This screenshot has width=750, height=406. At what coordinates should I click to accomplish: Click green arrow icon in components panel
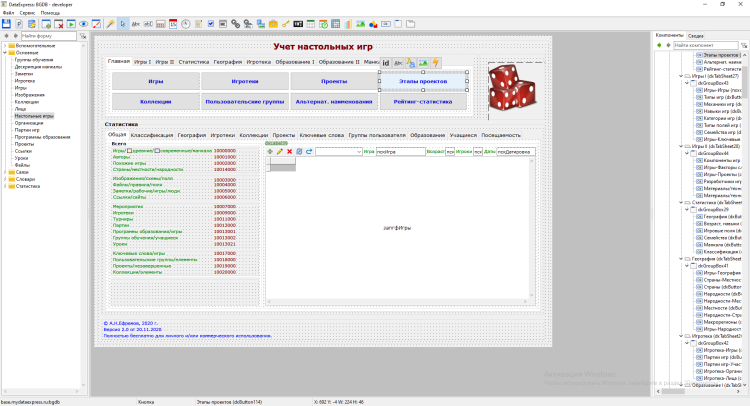pyautogui.click(x=659, y=45)
